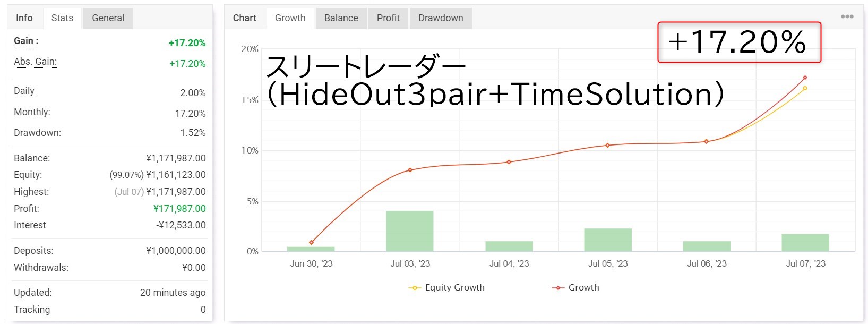This screenshot has height=324, width=868.
Task: Select the Growth chart tab
Action: [x=290, y=18]
